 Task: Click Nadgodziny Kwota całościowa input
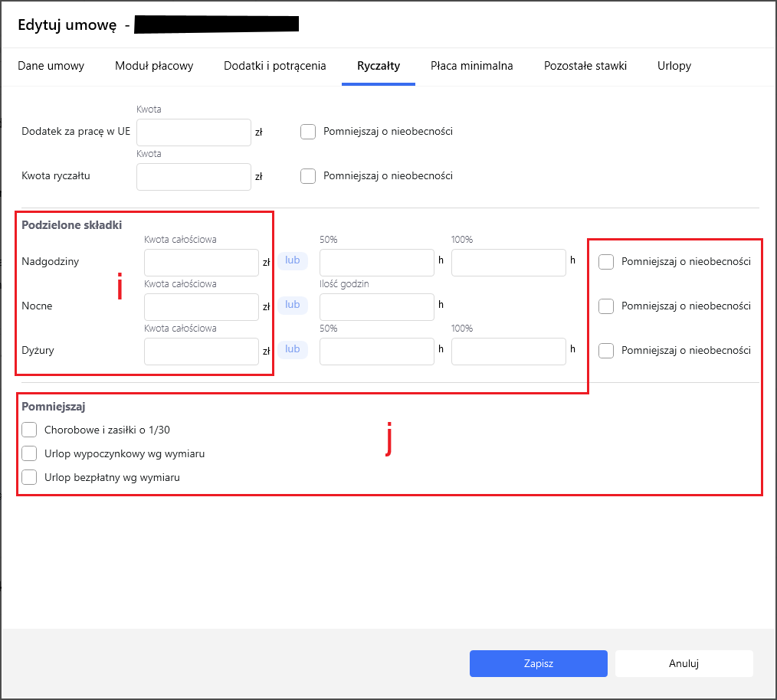[201, 263]
